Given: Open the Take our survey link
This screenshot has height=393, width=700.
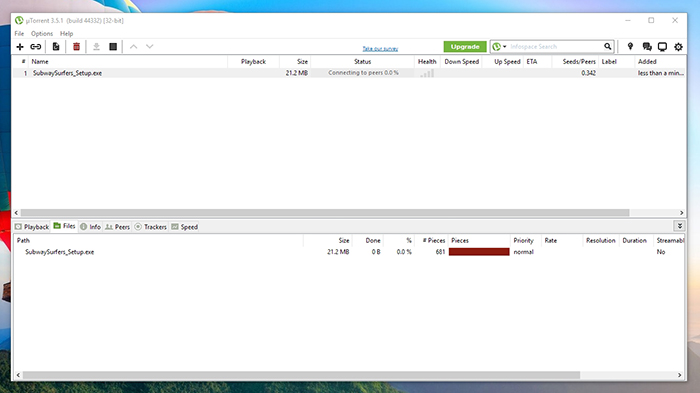Looking at the screenshot, I should click(x=380, y=49).
